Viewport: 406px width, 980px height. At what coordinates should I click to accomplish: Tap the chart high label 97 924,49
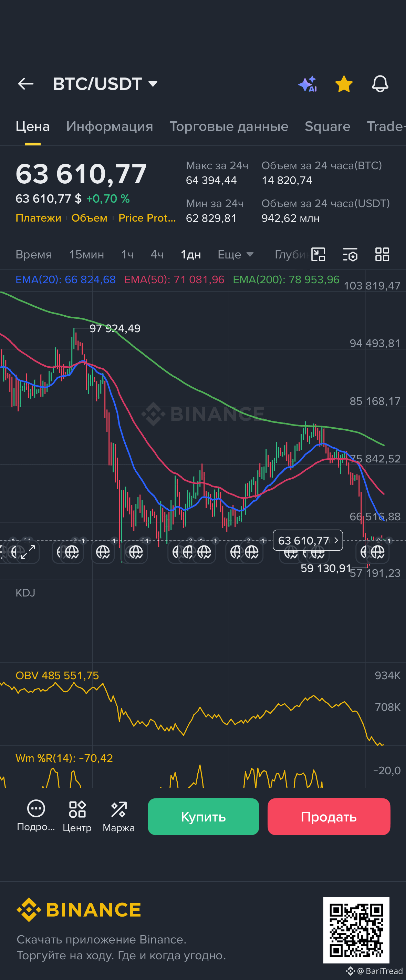tap(115, 328)
